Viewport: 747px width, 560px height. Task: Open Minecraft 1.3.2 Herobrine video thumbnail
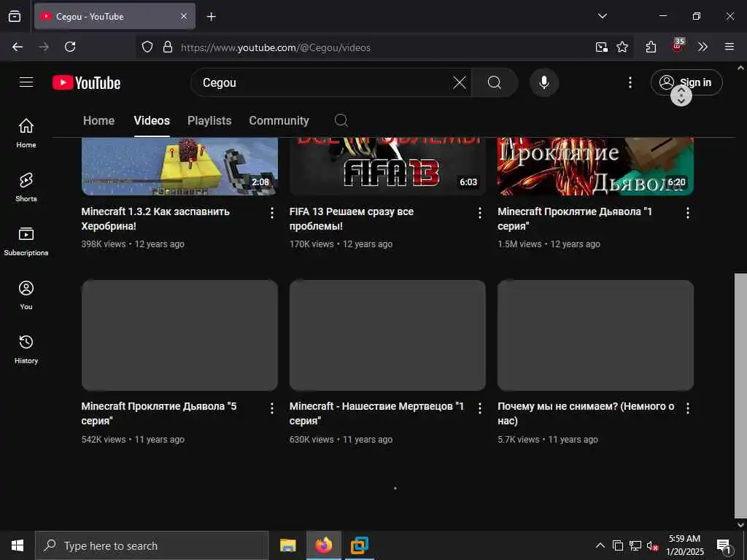pyautogui.click(x=179, y=166)
